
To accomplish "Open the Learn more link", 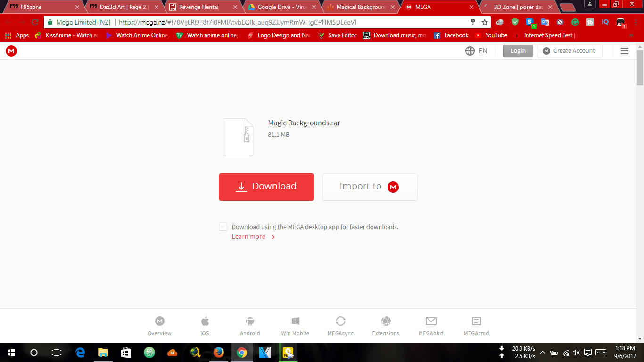I will tap(248, 237).
